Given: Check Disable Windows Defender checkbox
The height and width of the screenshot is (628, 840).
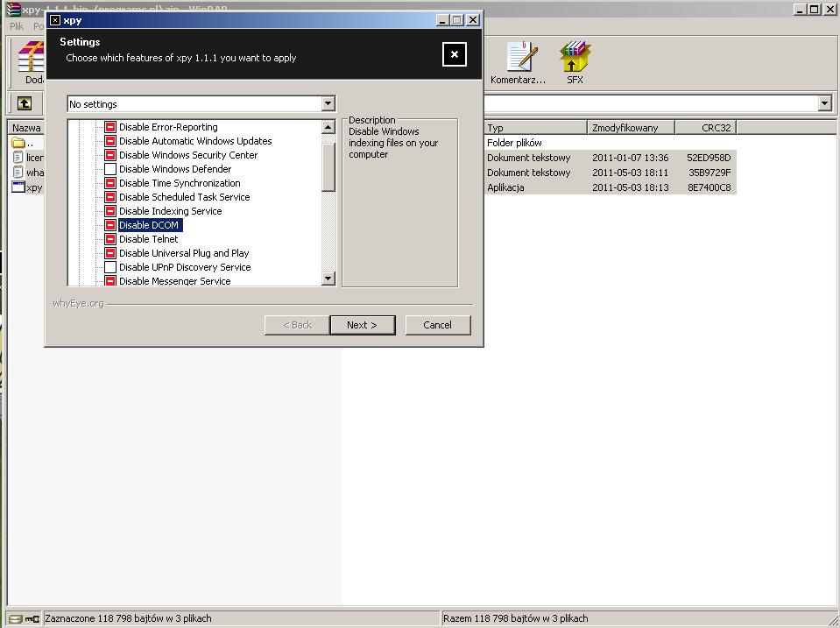Looking at the screenshot, I should (x=109, y=169).
